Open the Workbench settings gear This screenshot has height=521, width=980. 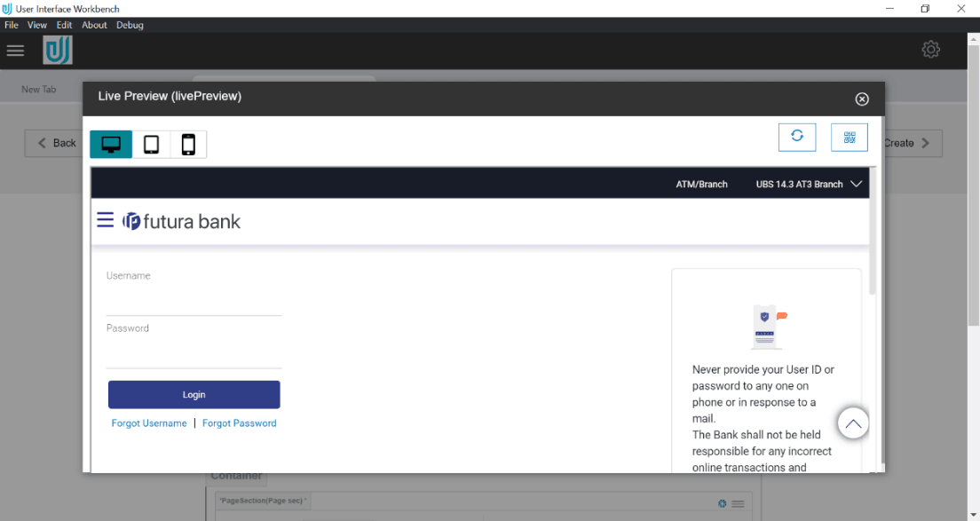click(930, 49)
